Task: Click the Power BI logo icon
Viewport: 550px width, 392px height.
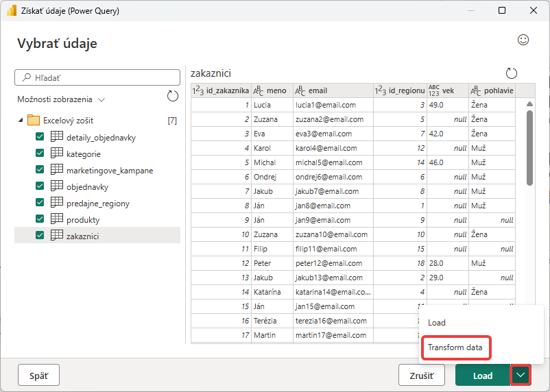Action: point(12,10)
